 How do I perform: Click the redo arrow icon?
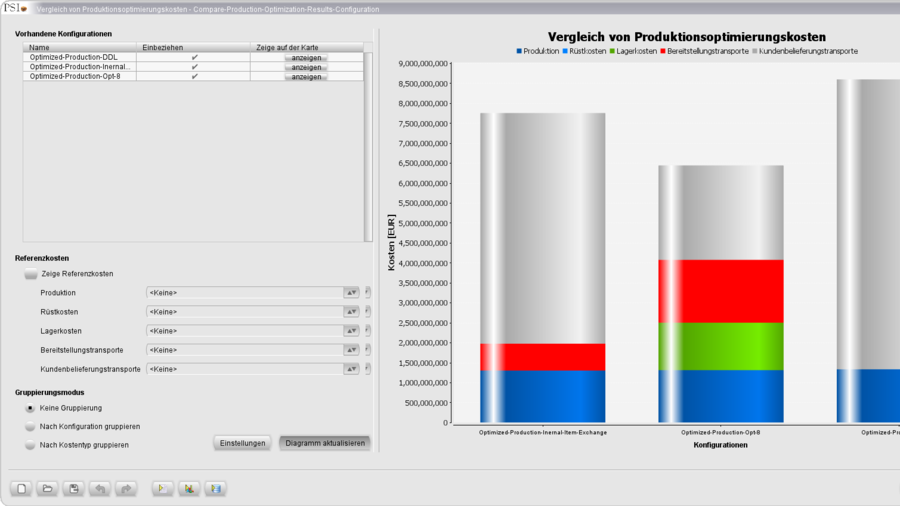(125, 489)
